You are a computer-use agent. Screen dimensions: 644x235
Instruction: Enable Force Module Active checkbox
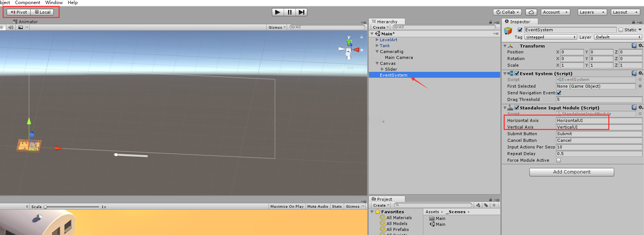pyautogui.click(x=559, y=160)
